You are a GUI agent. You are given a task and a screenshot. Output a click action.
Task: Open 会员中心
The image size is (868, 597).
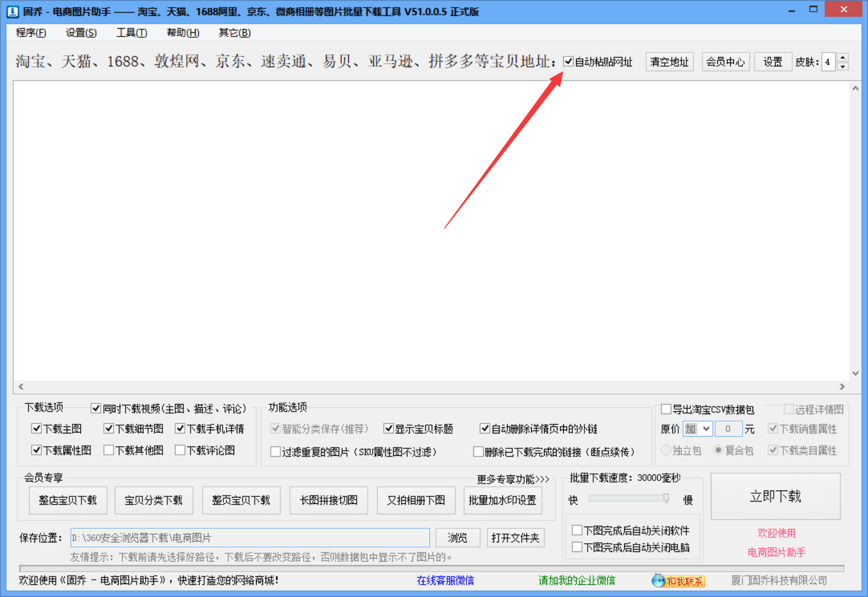[726, 62]
